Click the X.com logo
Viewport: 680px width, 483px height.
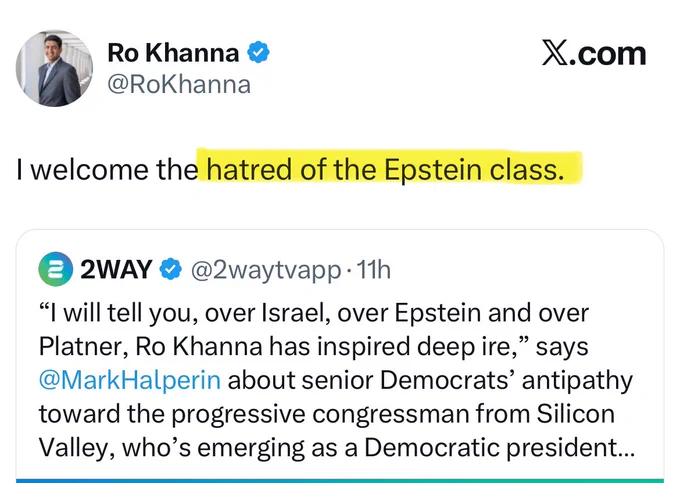coord(594,53)
